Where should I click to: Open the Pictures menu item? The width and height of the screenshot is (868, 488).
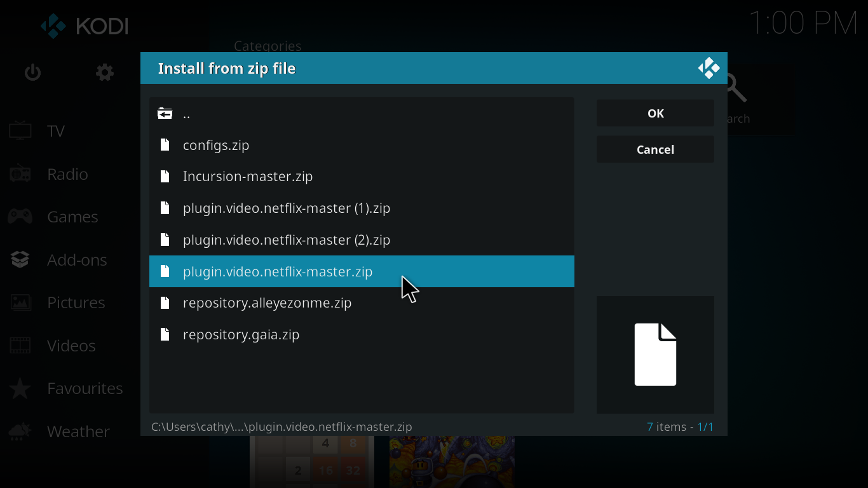76,302
